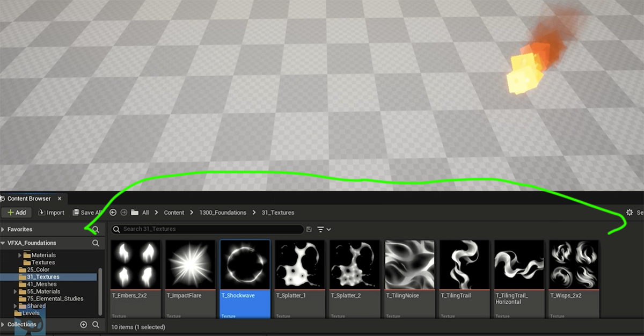Open Content Browser Settings gear

coord(630,213)
